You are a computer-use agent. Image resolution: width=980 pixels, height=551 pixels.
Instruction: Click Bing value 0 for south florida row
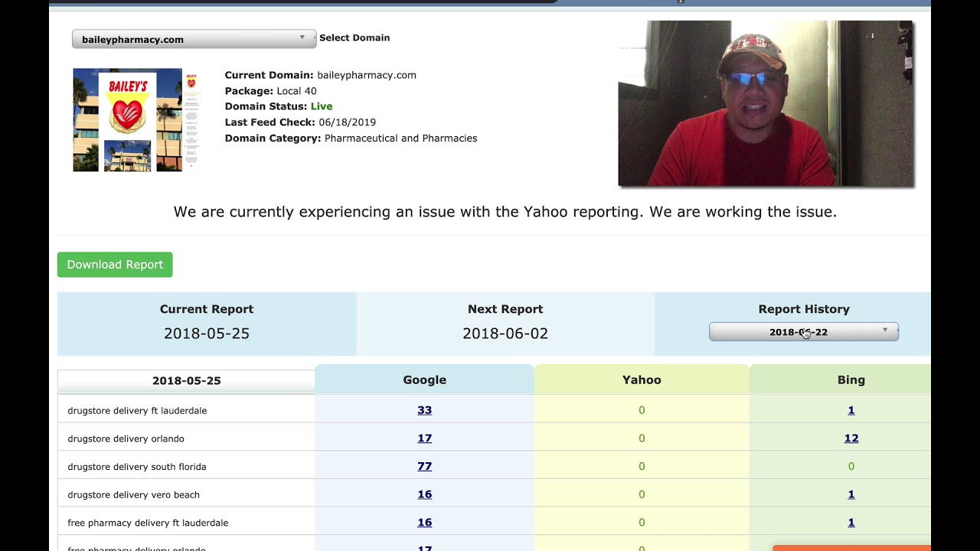click(851, 466)
